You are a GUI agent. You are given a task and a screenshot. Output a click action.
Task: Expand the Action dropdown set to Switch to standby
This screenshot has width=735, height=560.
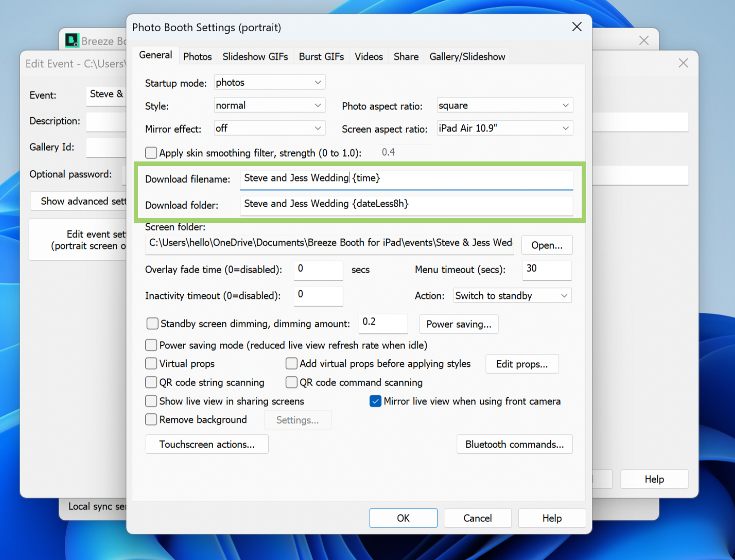pos(512,296)
